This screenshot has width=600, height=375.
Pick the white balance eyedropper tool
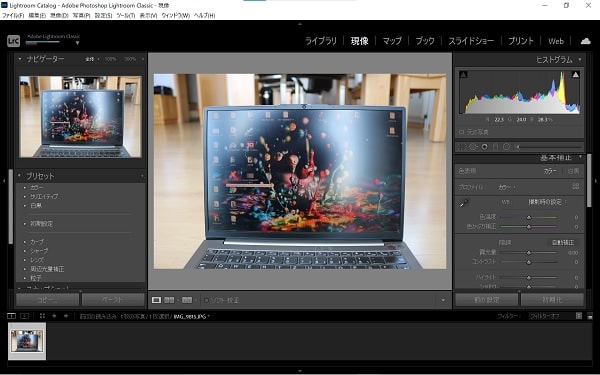pos(464,203)
